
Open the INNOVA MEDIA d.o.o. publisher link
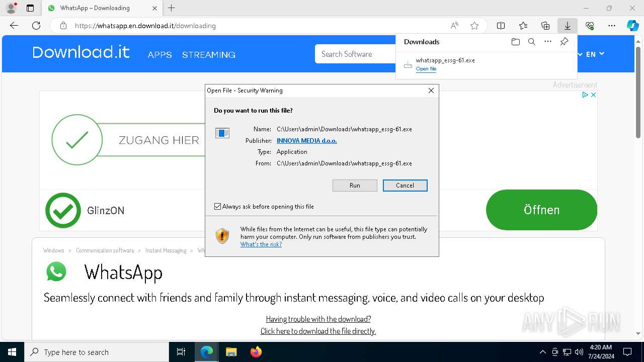tap(307, 141)
